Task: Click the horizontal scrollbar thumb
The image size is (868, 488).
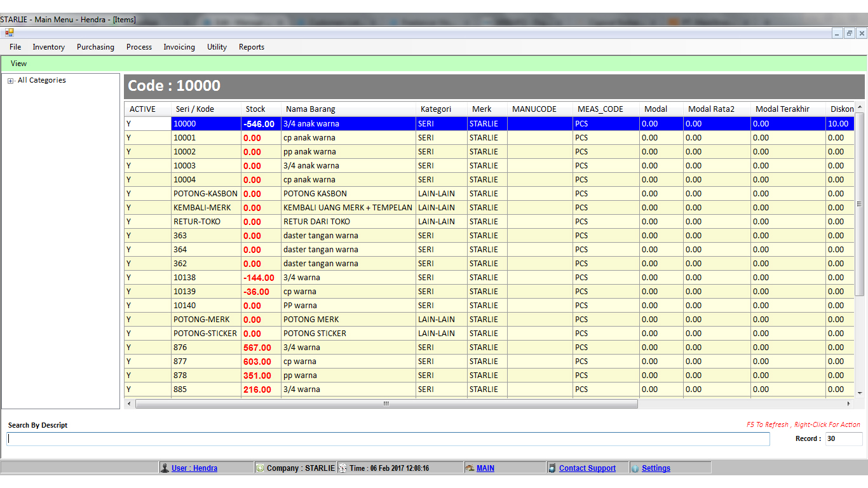Action: click(x=386, y=403)
